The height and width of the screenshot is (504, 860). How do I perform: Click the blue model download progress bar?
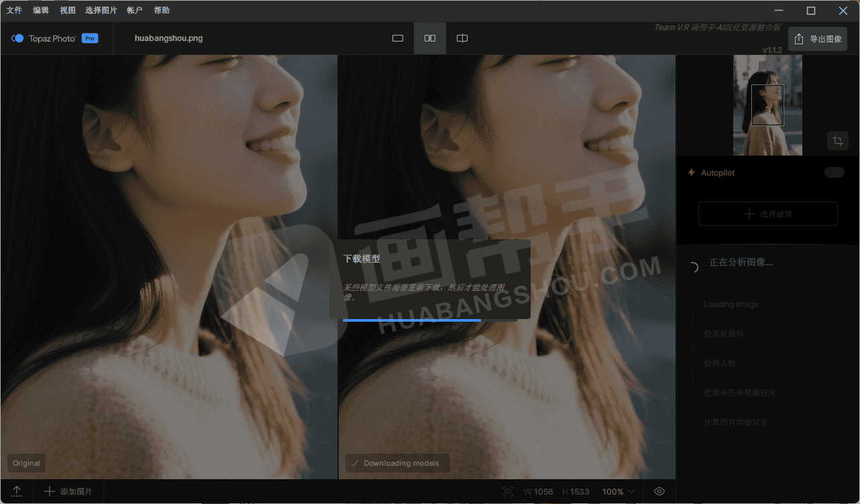pyautogui.click(x=412, y=320)
